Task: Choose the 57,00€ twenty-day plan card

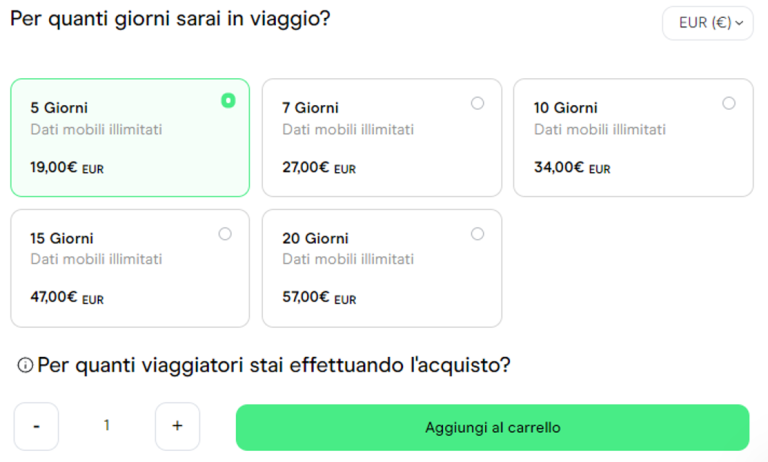Action: (x=382, y=268)
